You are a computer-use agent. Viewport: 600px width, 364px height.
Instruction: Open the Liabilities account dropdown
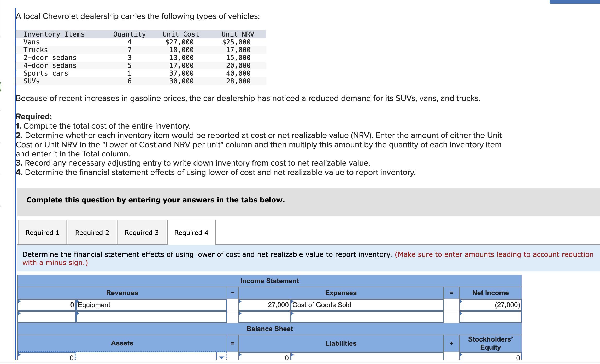coord(367,357)
